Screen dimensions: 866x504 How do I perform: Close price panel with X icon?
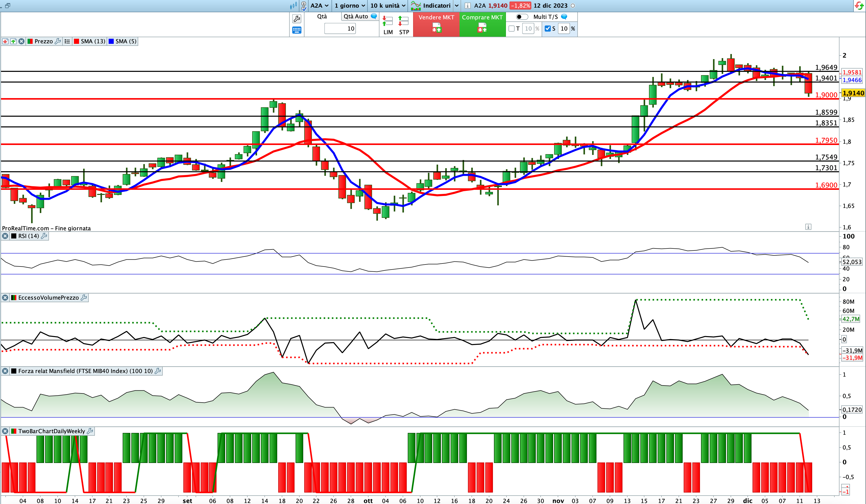(x=21, y=41)
